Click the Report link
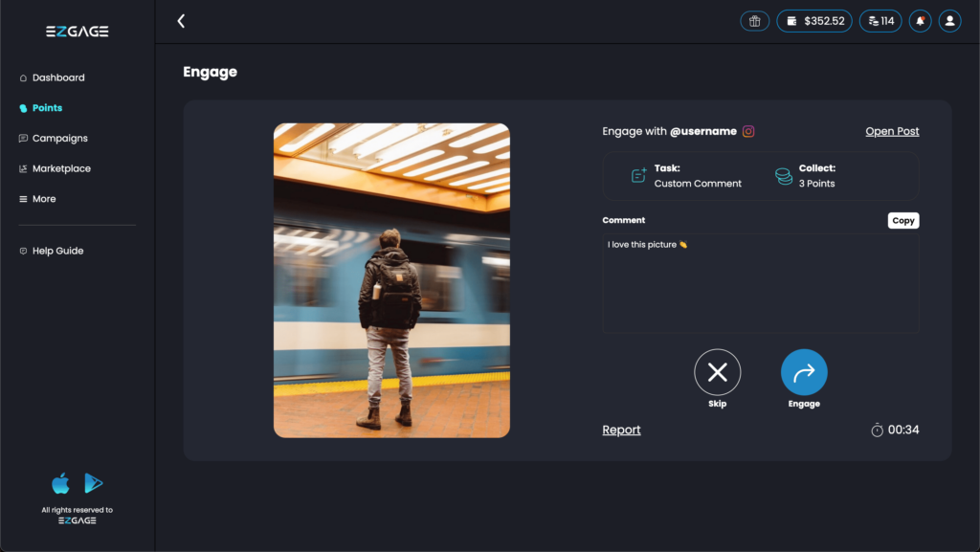 (x=621, y=431)
